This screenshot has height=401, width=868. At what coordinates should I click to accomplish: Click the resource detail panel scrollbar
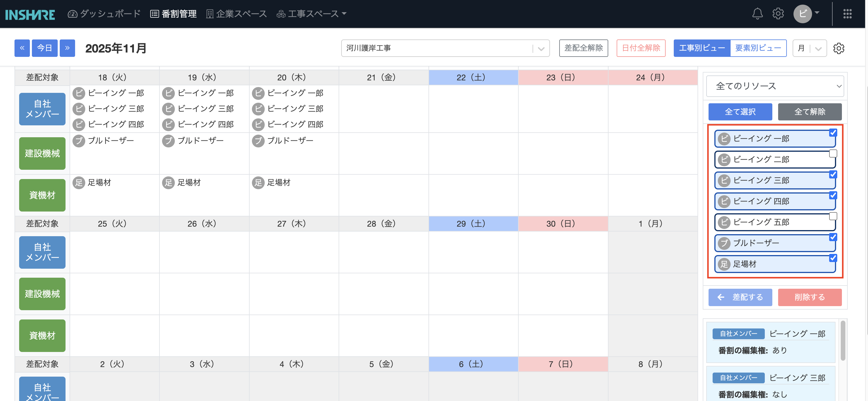pyautogui.click(x=843, y=341)
